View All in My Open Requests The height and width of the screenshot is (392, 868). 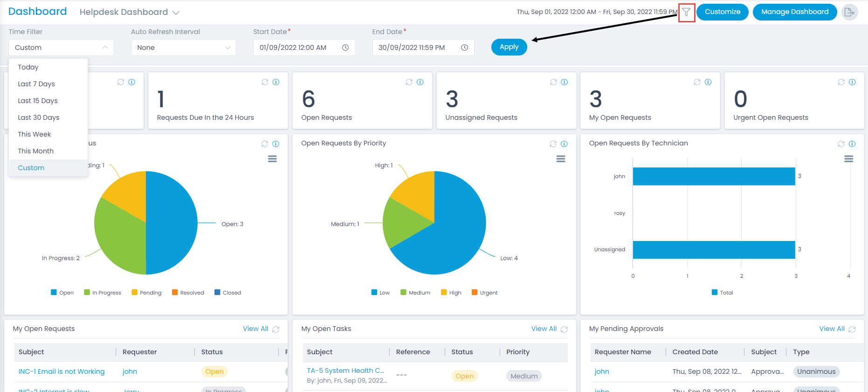(255, 329)
